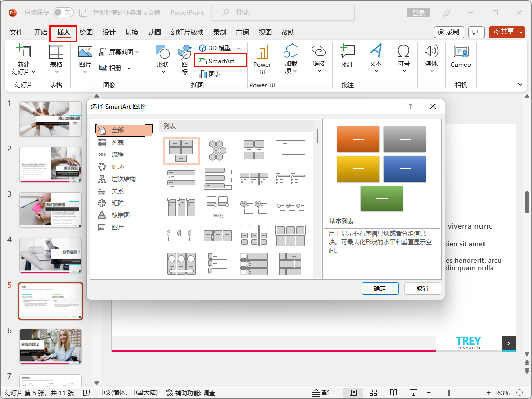Click the Record (录制) button at top right
Viewport: 532px width, 399px height.
coord(449,32)
